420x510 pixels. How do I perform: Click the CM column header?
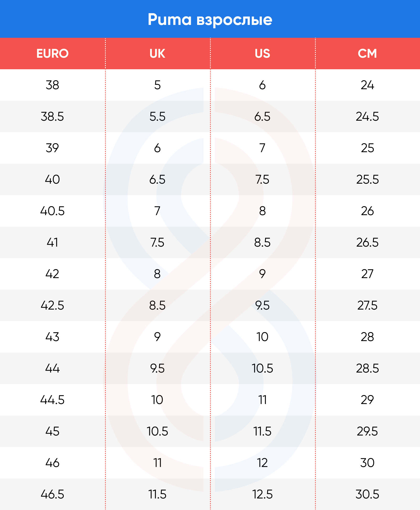point(367,54)
